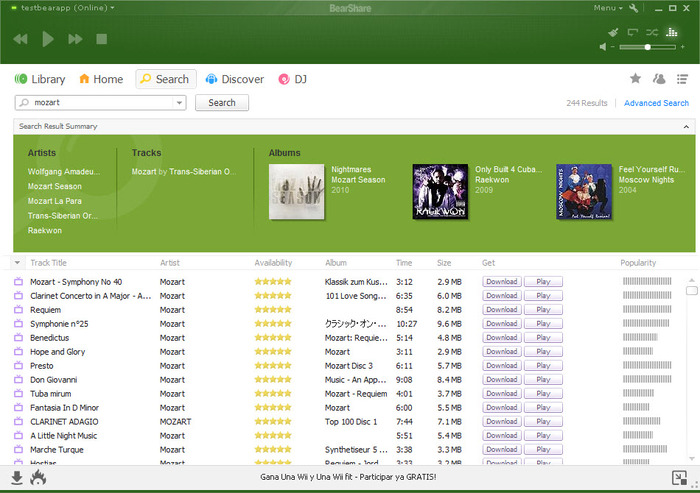Sort by Popularity column header
Screen dimensions: 700x493
pyautogui.click(x=638, y=263)
